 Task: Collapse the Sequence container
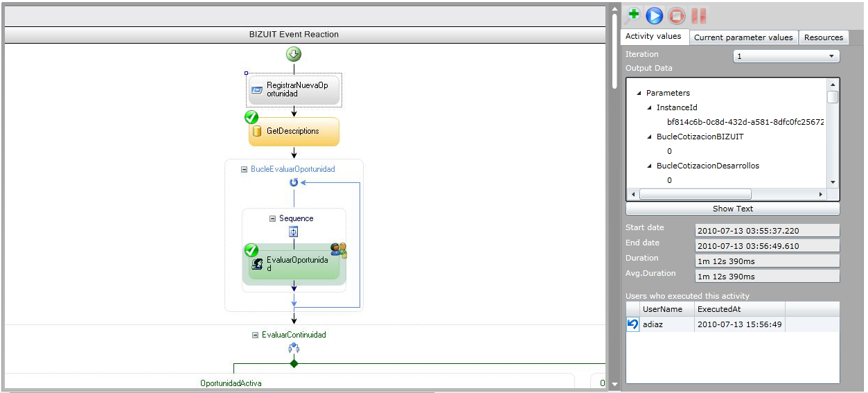pyautogui.click(x=273, y=218)
